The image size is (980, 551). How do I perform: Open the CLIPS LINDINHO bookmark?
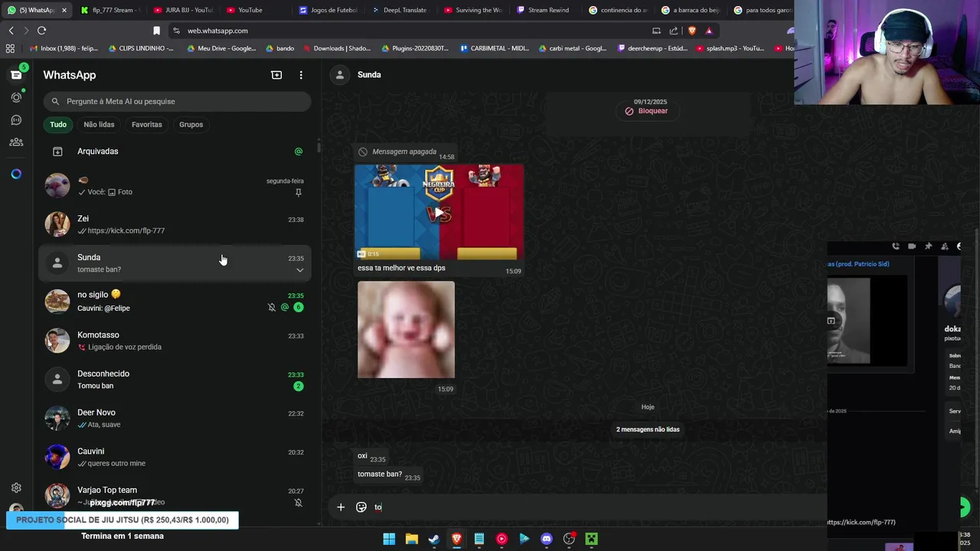[141, 48]
